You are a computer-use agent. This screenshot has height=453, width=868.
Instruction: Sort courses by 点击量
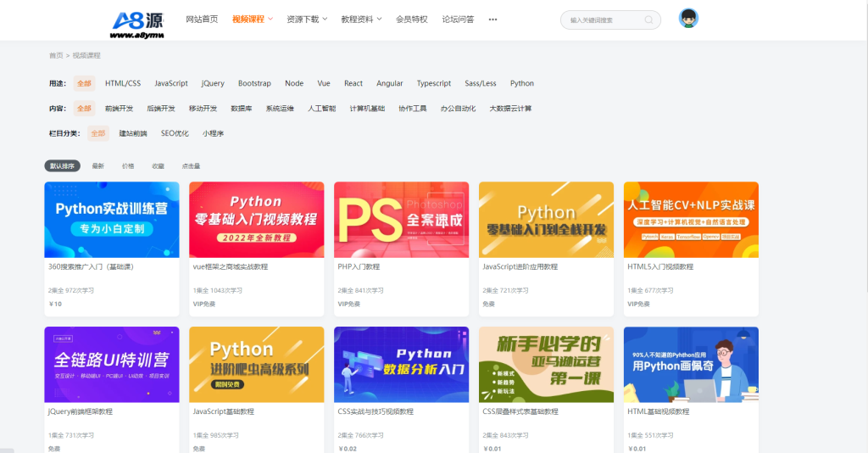[191, 166]
